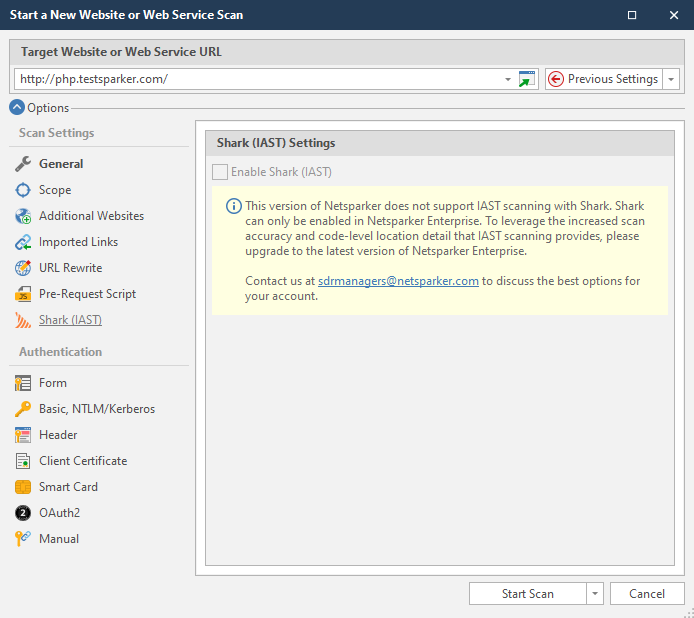The image size is (694, 618).
Task: Click the Shark (IAST) fin icon
Action: coord(23,320)
